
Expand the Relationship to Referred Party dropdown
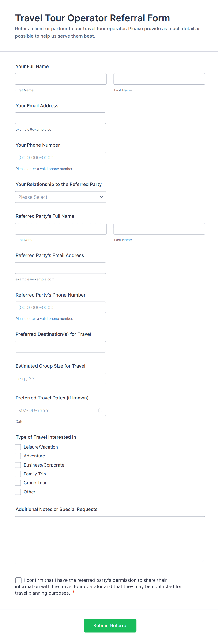tap(60, 197)
